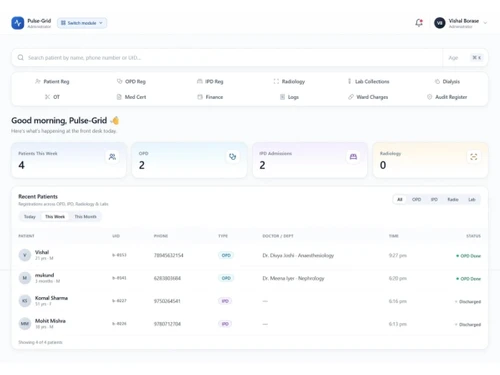
Task: Open the Switch module dropdown
Action: tap(82, 23)
